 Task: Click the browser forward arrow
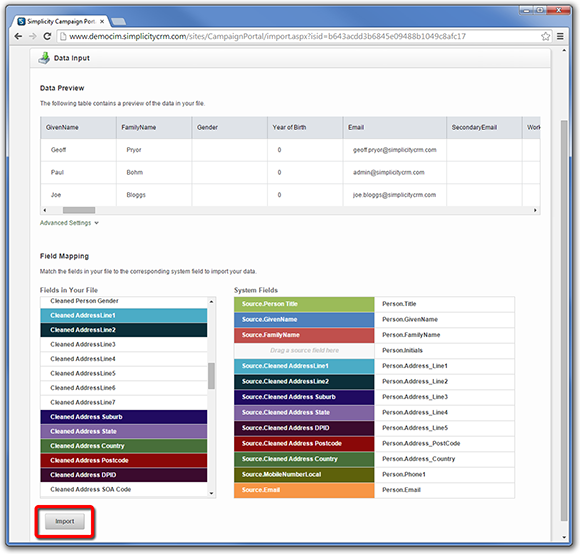[x=33, y=36]
